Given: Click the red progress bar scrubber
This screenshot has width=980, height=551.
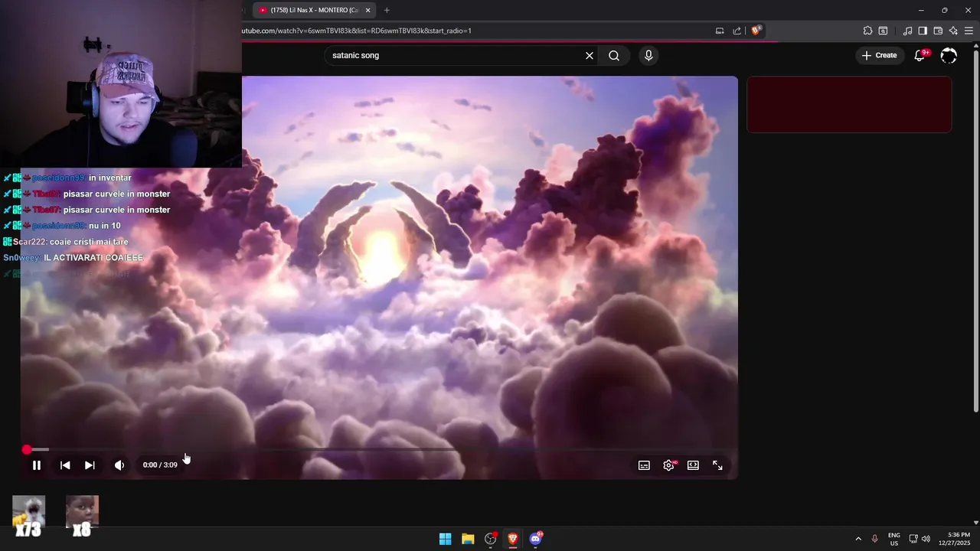Looking at the screenshot, I should (27, 449).
